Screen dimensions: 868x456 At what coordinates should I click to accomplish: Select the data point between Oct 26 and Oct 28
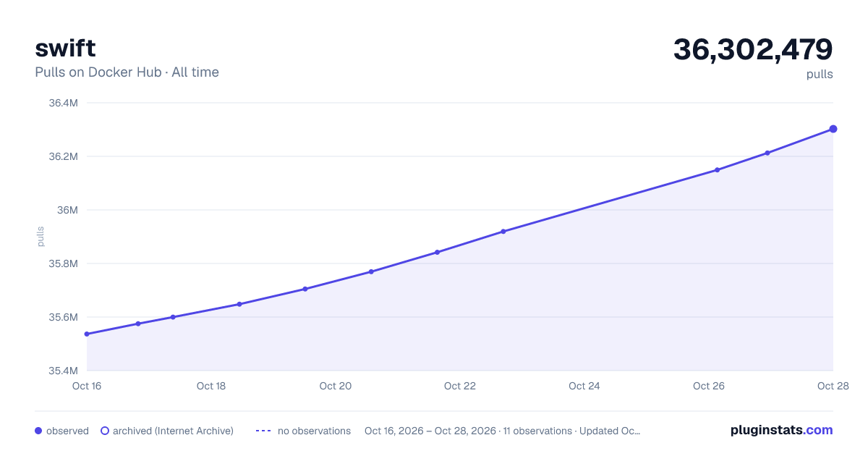tap(767, 153)
